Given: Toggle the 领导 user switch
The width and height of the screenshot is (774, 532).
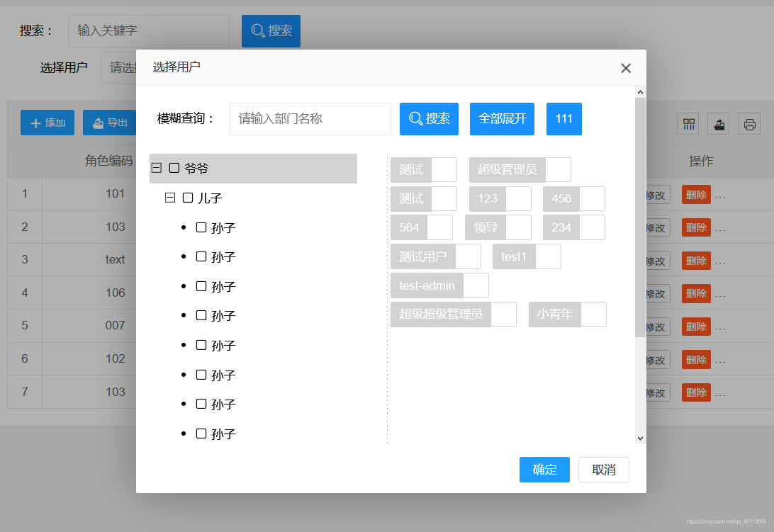Looking at the screenshot, I should click(498, 227).
